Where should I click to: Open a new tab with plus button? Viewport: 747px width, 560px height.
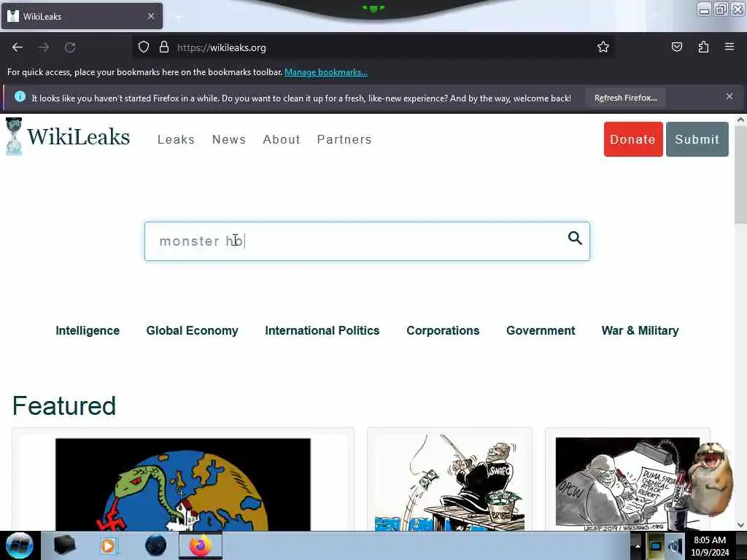pos(178,17)
